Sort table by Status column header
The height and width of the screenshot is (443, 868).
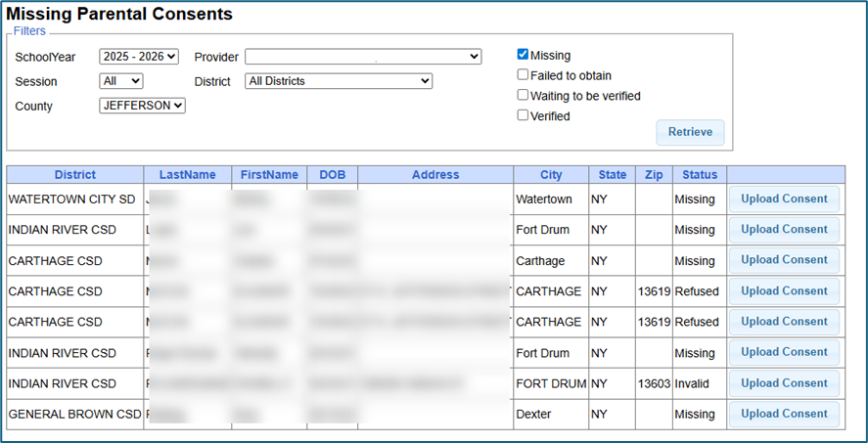click(x=700, y=175)
